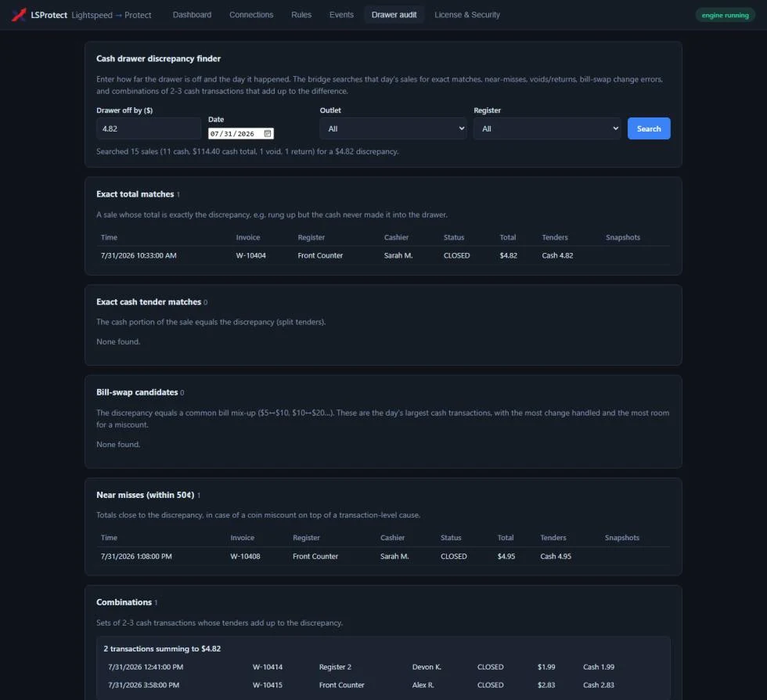Click the Exact cash tender matches heading

coord(149,302)
